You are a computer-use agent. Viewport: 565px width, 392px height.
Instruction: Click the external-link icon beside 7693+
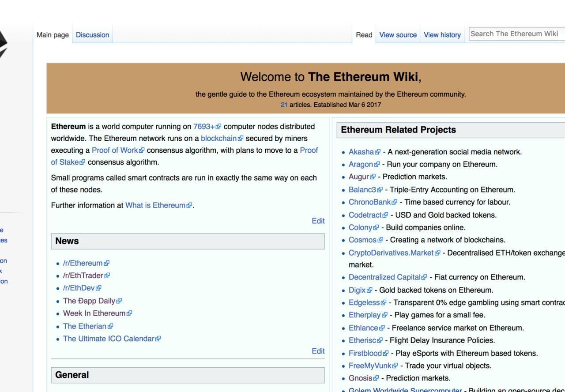click(218, 127)
